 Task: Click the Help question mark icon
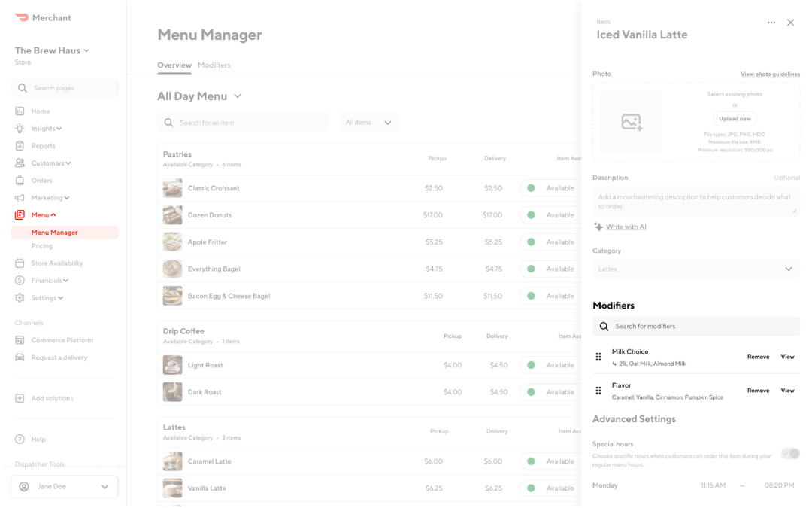pyautogui.click(x=20, y=439)
